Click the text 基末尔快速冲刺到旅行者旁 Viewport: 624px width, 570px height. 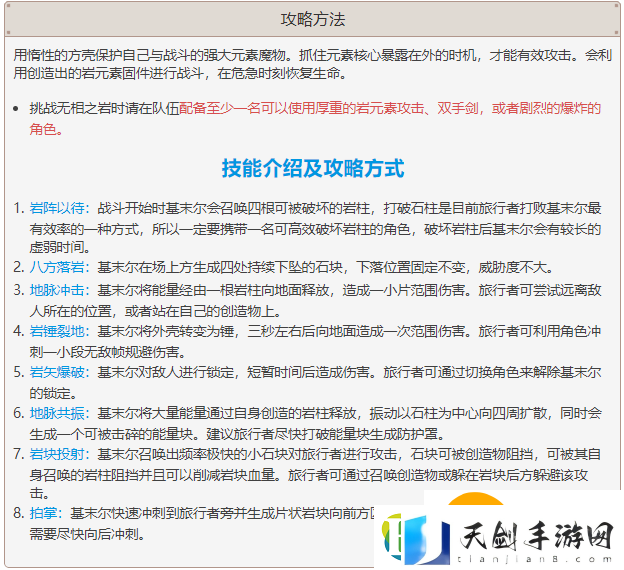pyautogui.click(x=152, y=513)
